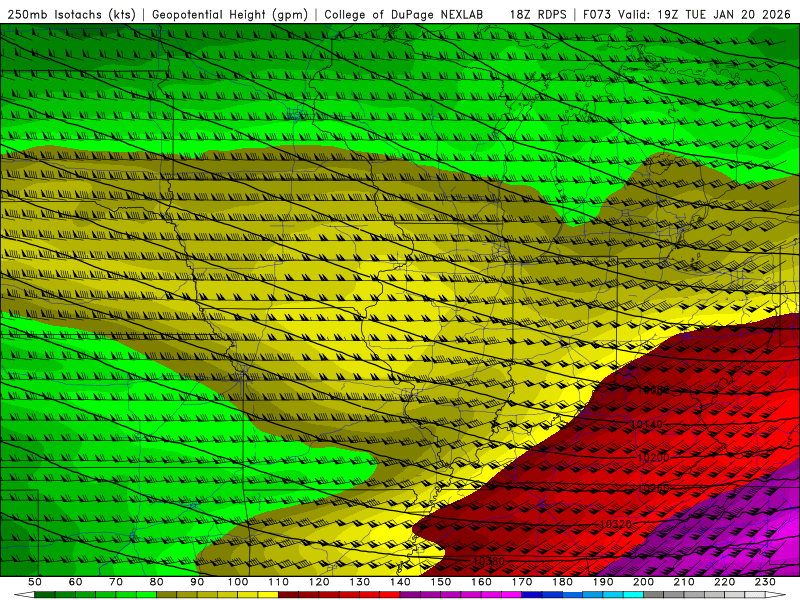Click the 110 kts color scale label
The width and height of the screenshot is (800, 600).
[279, 582]
